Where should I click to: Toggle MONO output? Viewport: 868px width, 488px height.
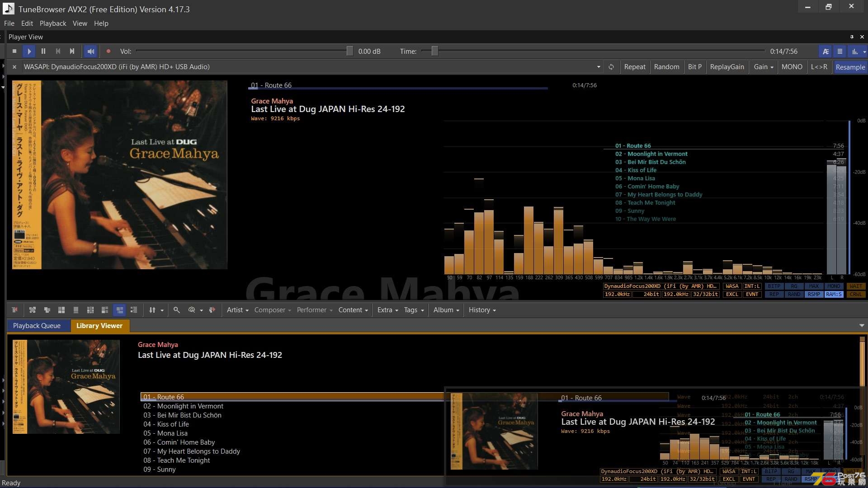click(x=792, y=67)
